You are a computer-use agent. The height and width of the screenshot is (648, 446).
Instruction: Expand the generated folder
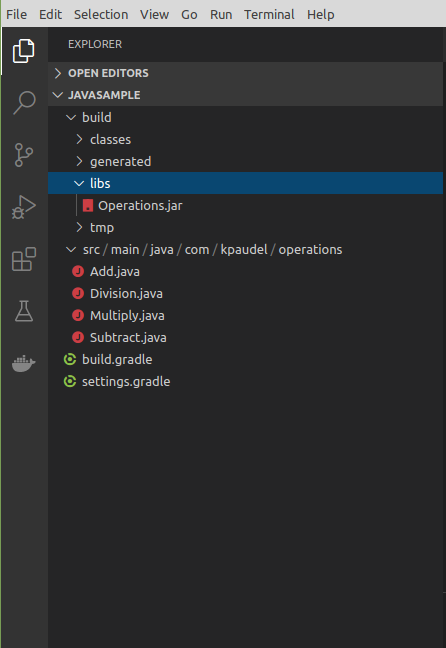coord(246,161)
